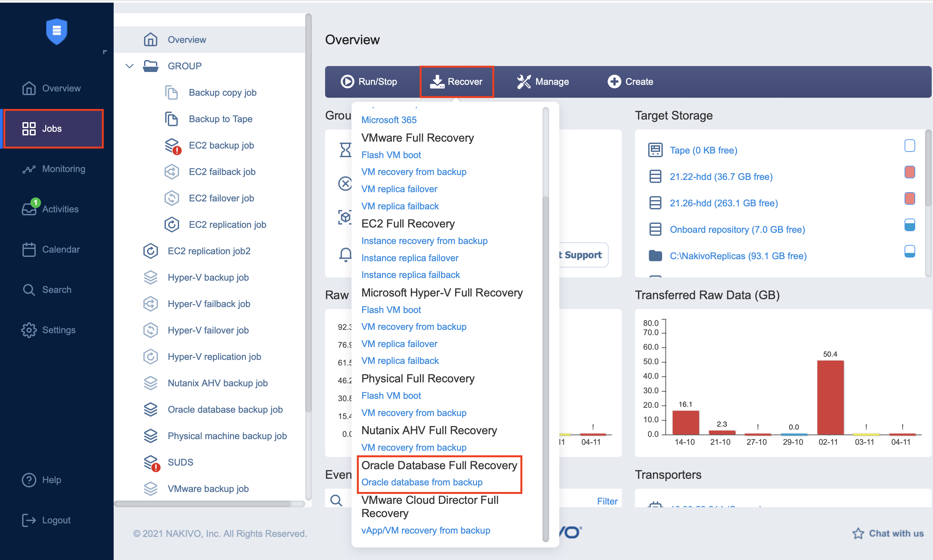Viewport: 933px width, 560px height.
Task: Click the jobs tree horizontal scrollbar
Action: [203, 504]
